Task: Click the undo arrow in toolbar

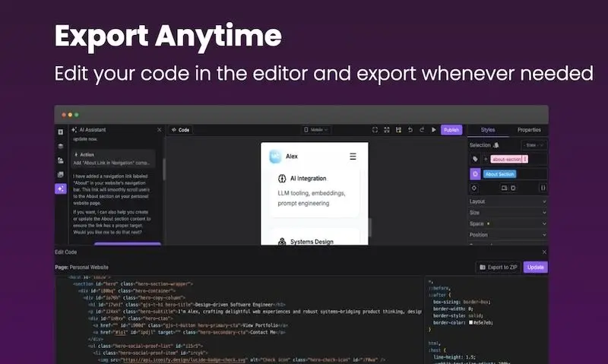Action: (x=410, y=130)
